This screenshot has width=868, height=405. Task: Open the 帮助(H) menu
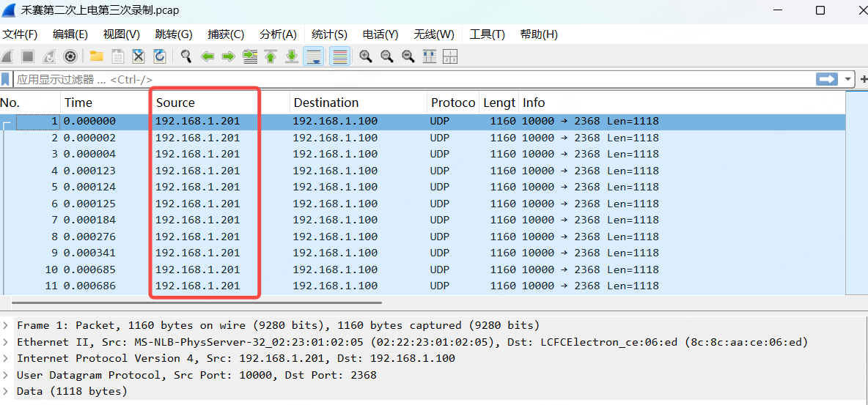(539, 34)
